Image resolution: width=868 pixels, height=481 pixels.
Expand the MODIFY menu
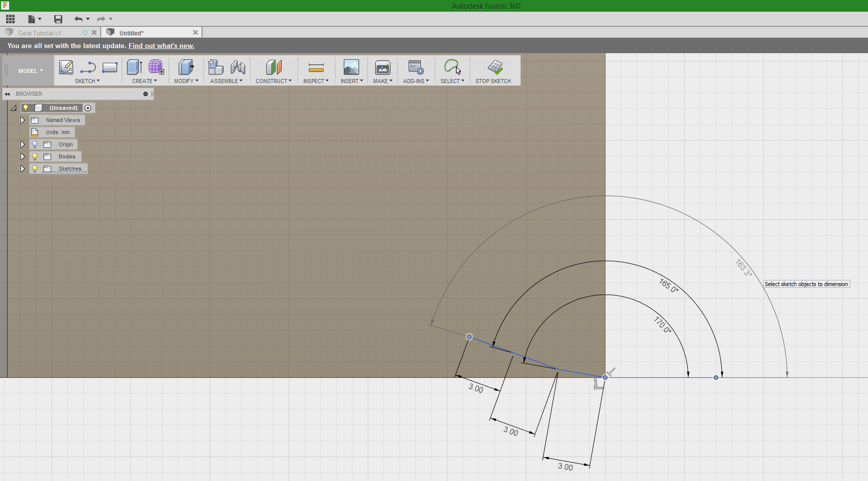point(186,81)
